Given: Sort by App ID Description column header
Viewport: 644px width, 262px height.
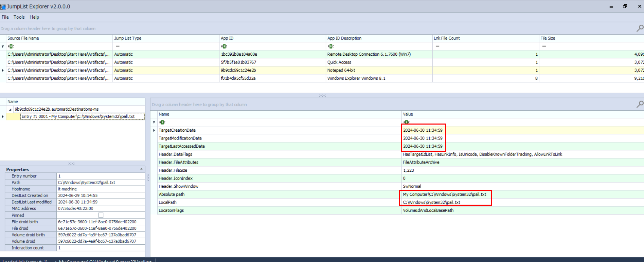Looking at the screenshot, I should pyautogui.click(x=344, y=38).
